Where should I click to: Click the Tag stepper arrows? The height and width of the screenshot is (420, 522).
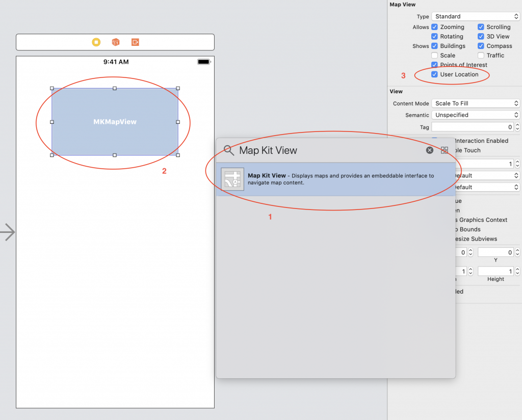[x=517, y=127]
